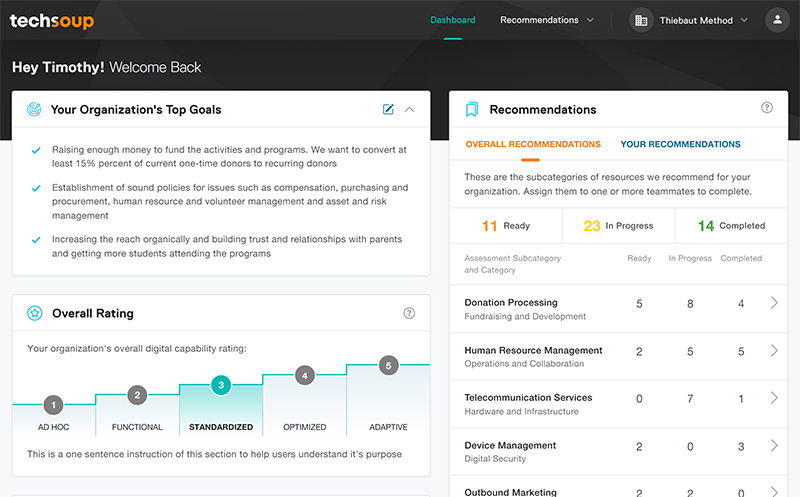This screenshot has width=800, height=497.
Task: Click 'Assessment Subcategory and Category' column header
Action: coord(512,264)
